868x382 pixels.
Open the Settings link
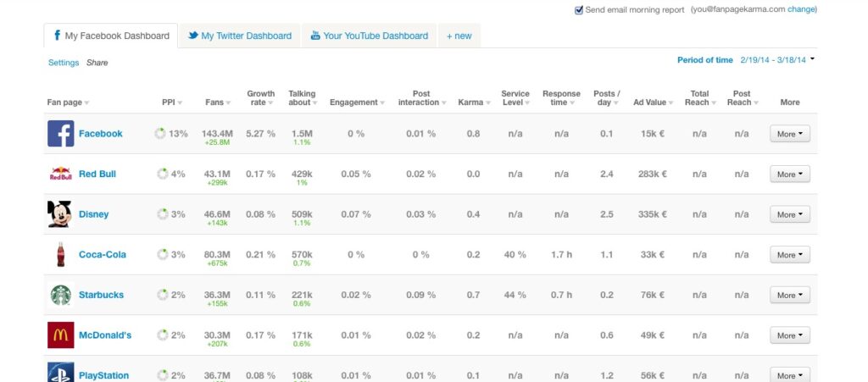(x=63, y=63)
